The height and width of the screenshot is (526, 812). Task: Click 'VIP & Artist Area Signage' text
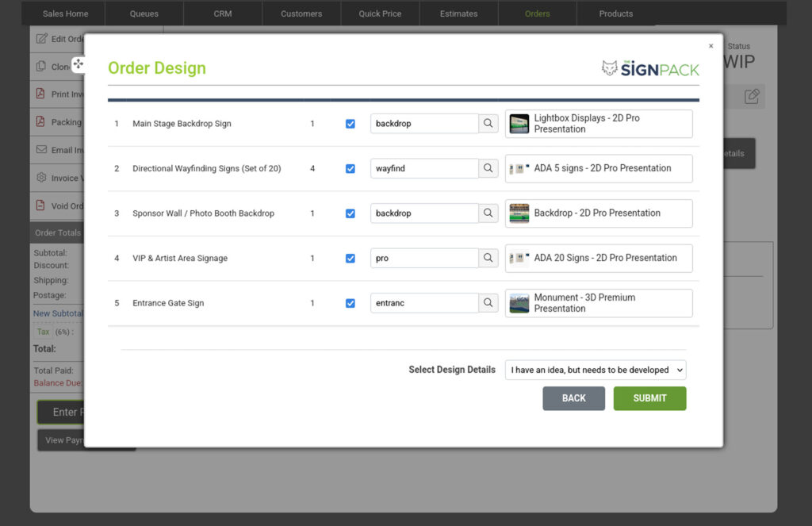pyautogui.click(x=180, y=258)
